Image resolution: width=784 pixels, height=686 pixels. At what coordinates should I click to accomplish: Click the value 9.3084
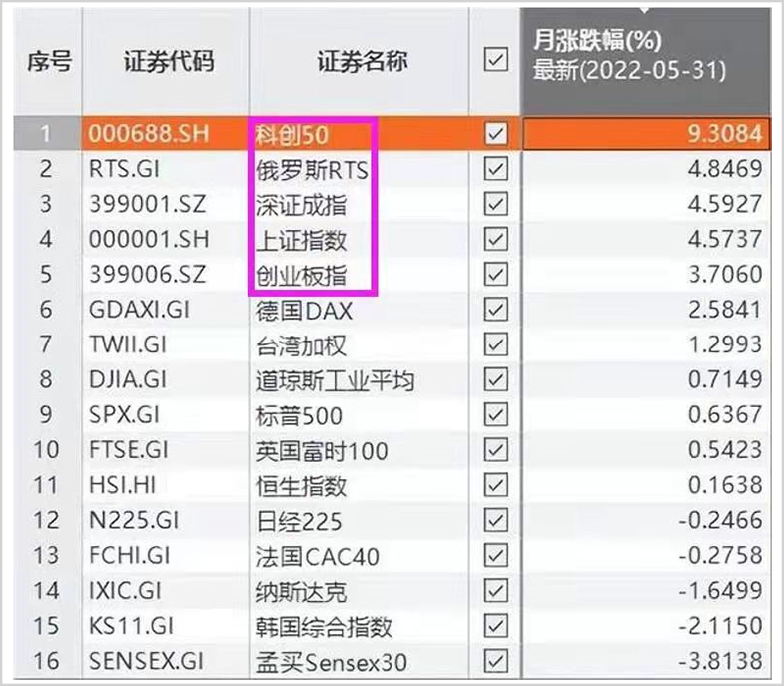point(725,133)
